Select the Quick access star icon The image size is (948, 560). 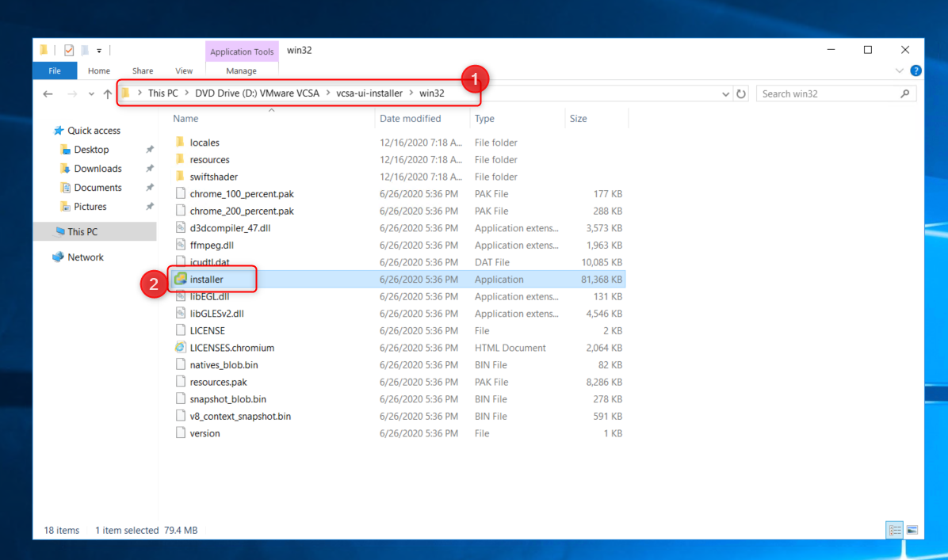pos(58,131)
